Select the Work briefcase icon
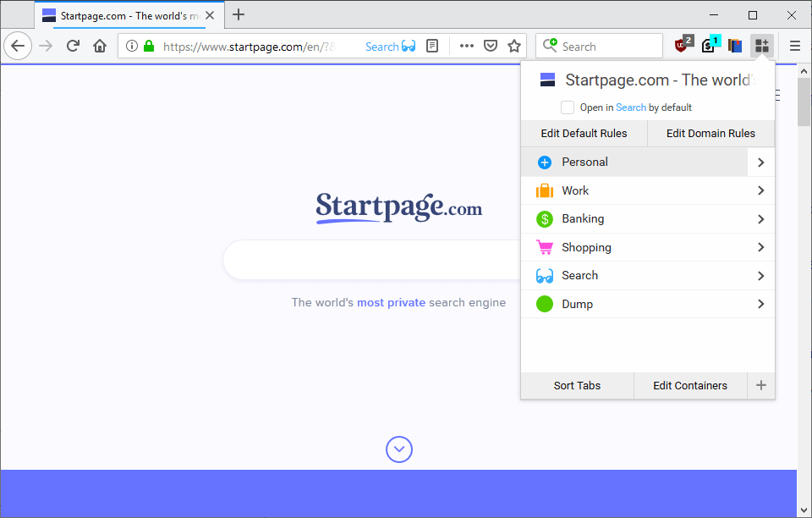This screenshot has width=812, height=518. pyautogui.click(x=544, y=190)
